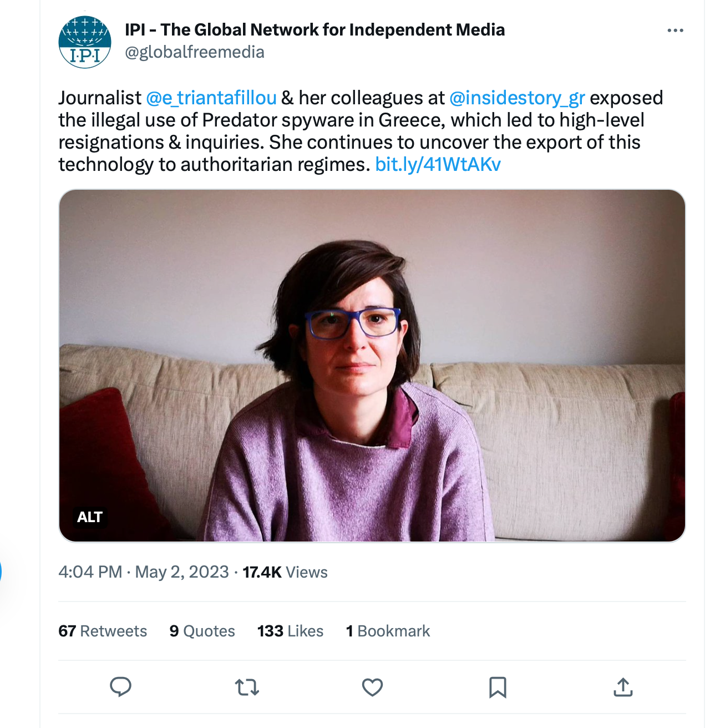The image size is (720, 728).
Task: View the 67 Retweets list
Action: [x=103, y=631]
